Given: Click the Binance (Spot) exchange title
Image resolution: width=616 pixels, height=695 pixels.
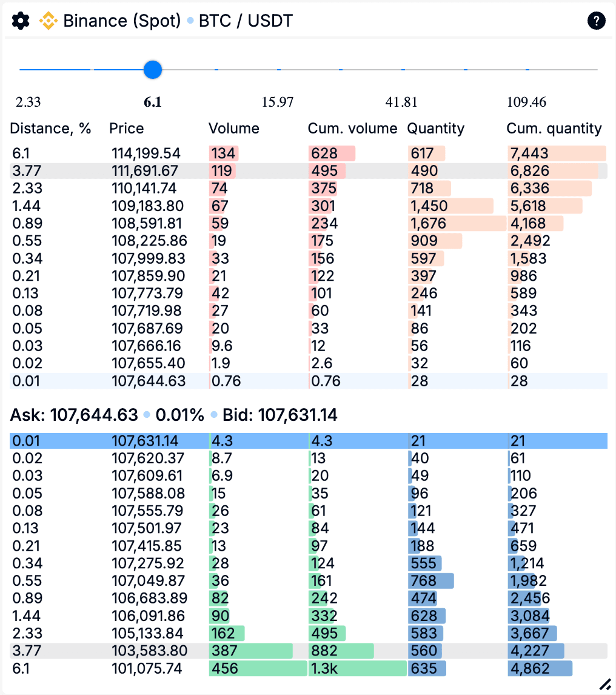Looking at the screenshot, I should pos(122,21).
